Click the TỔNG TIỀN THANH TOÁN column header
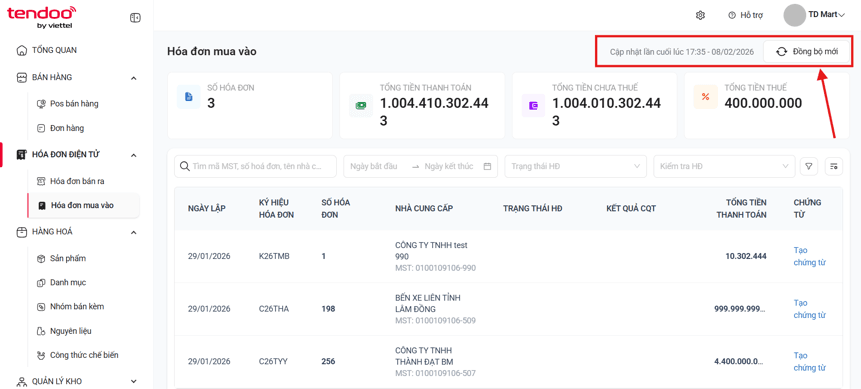The width and height of the screenshot is (861, 389). pos(741,208)
